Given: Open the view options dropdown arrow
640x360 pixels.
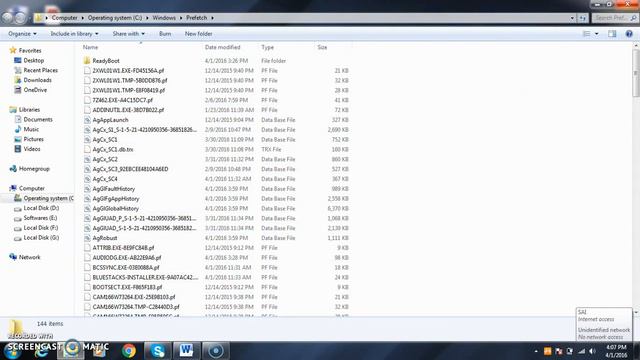Looking at the screenshot, I should [x=597, y=34].
